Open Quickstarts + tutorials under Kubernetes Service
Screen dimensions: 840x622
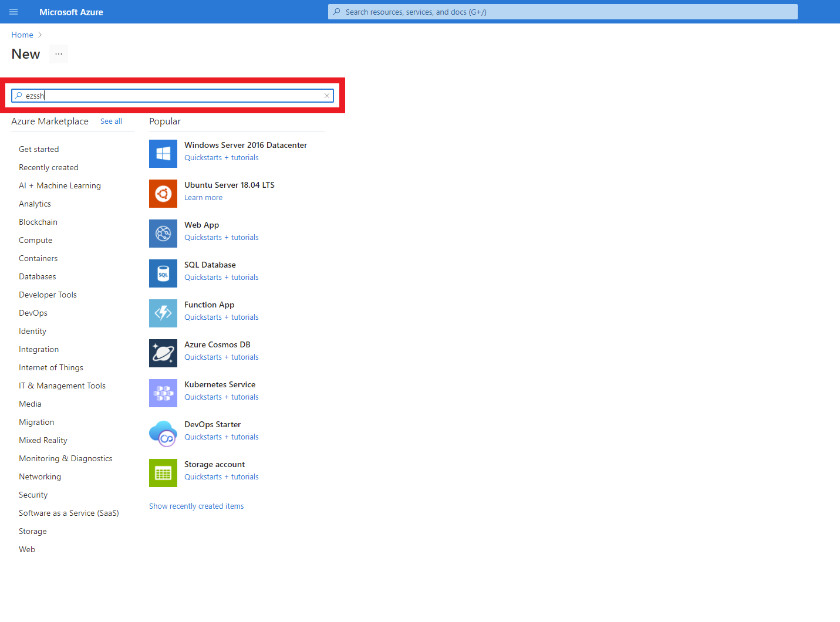click(221, 397)
